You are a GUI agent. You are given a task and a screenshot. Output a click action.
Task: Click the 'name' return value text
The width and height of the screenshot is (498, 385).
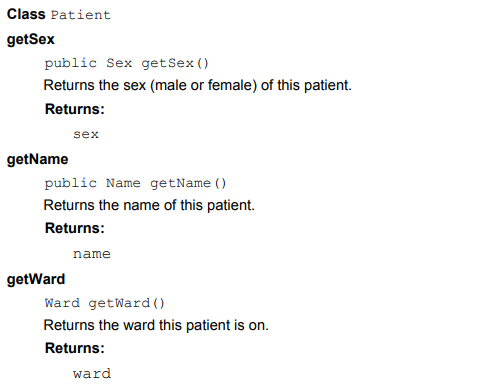[92, 254]
